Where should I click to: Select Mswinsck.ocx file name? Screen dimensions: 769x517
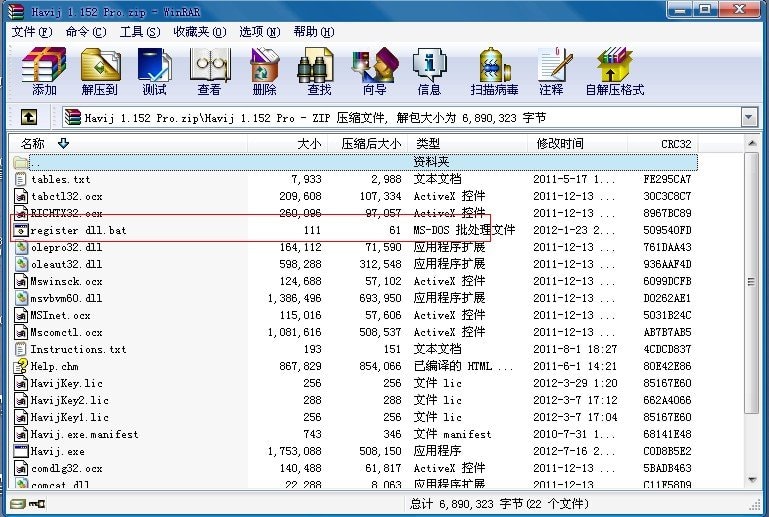click(67, 282)
